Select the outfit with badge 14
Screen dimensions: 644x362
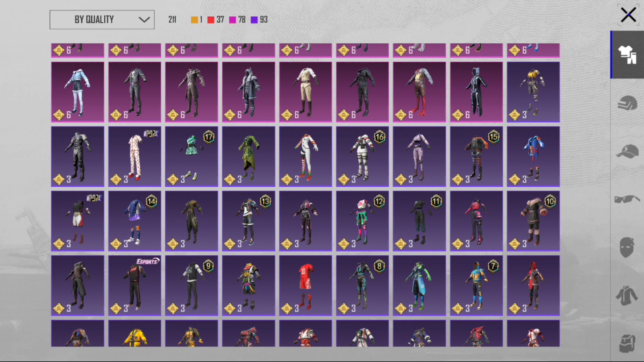pyautogui.click(x=135, y=221)
